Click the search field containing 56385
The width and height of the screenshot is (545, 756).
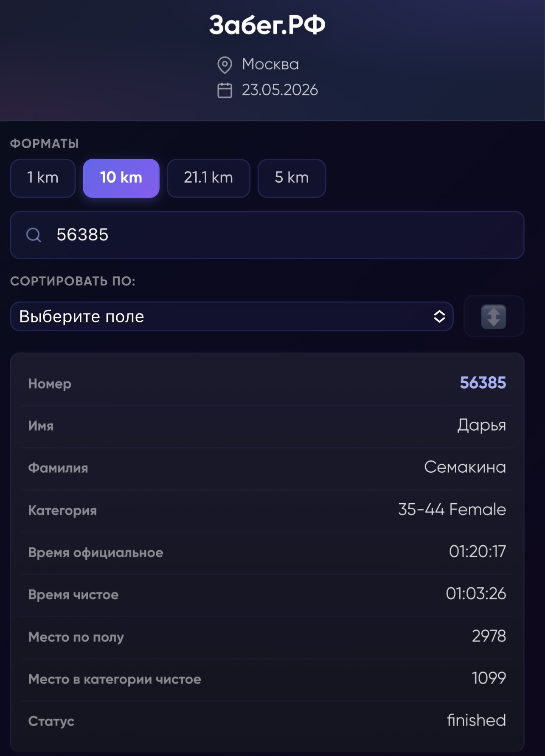point(267,235)
